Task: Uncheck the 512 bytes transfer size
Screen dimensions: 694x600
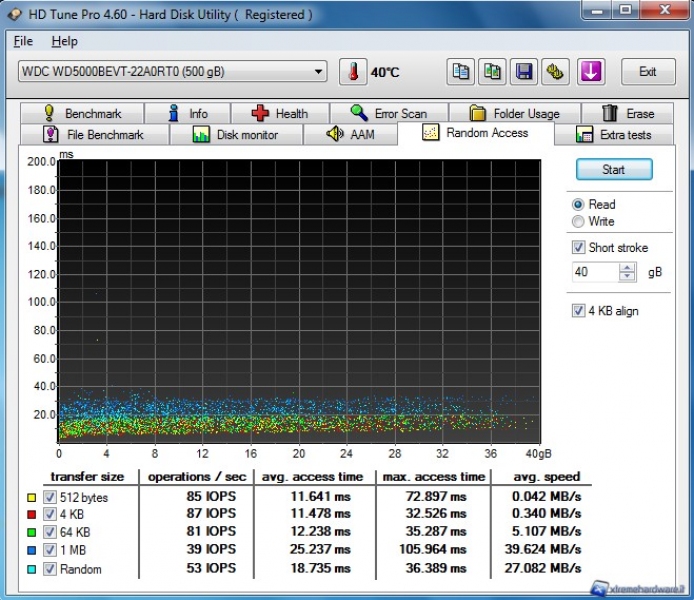Action: [x=50, y=498]
